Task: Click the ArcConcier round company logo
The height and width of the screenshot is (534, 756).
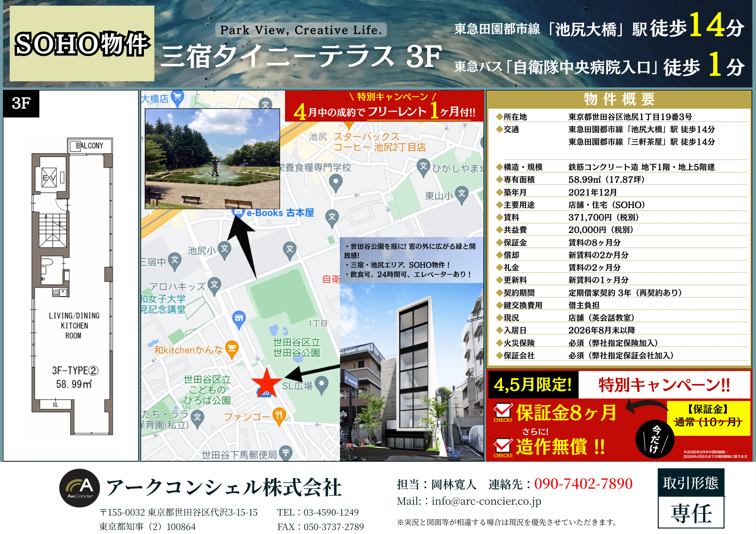Action: point(79,488)
